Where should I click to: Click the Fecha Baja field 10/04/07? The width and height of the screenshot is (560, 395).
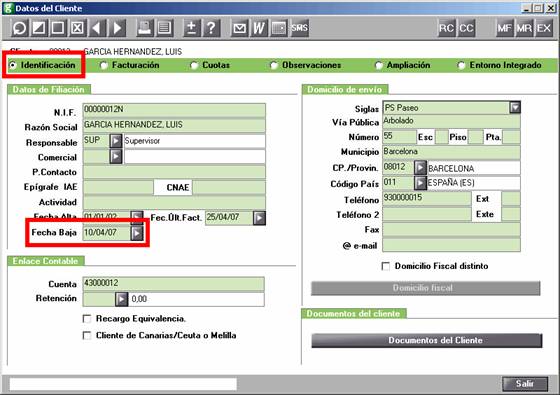(x=106, y=233)
